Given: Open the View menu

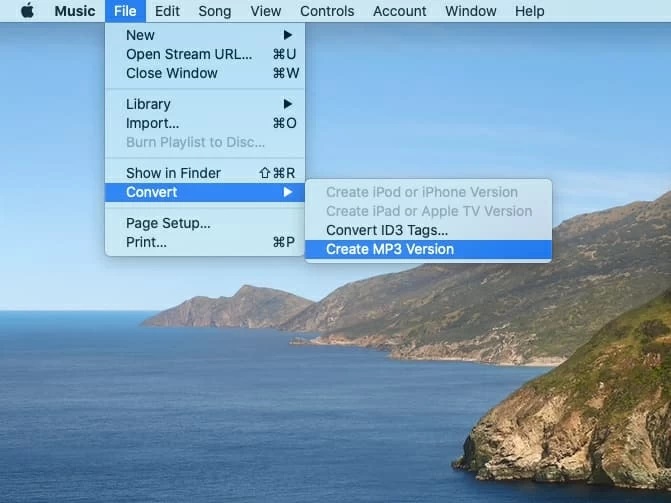Looking at the screenshot, I should [x=265, y=11].
